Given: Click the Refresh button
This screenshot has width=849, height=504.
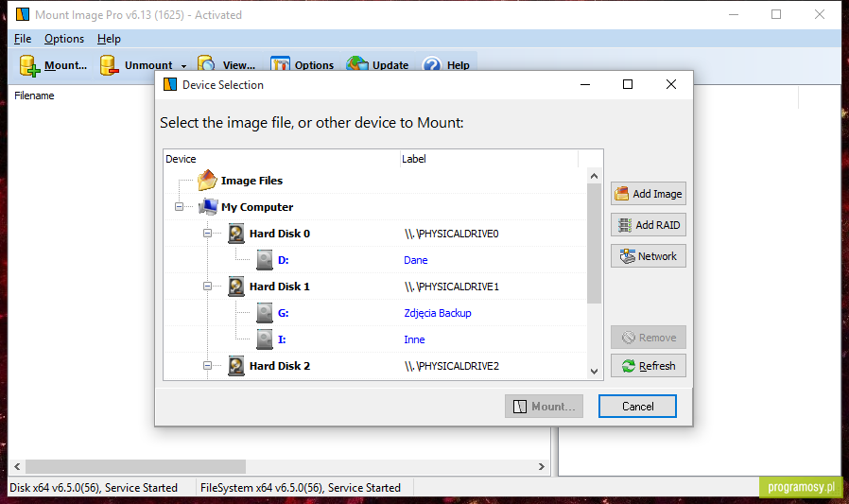Looking at the screenshot, I should (649, 366).
